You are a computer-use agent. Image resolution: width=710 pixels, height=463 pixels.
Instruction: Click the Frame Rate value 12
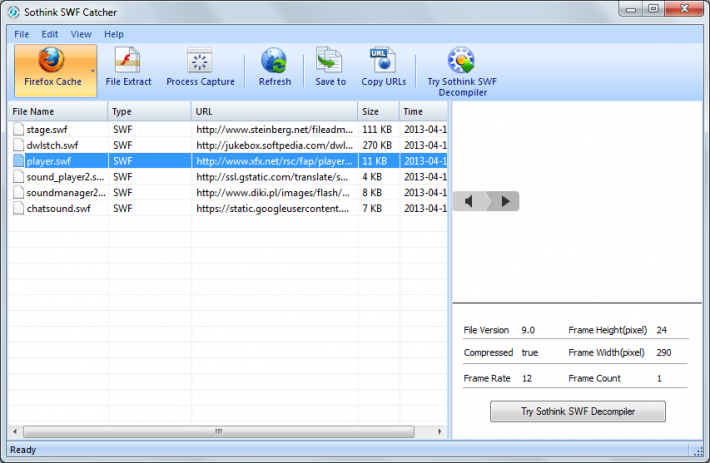527,378
